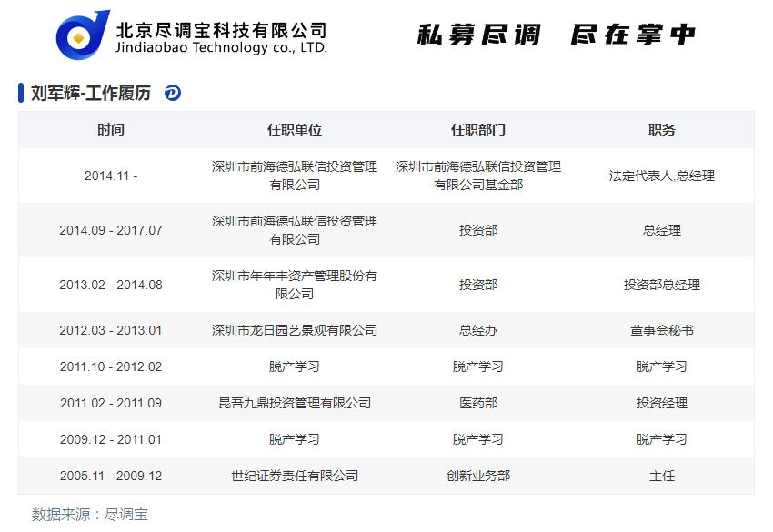Click the 职务 column header
773x532 pixels.
661,130
